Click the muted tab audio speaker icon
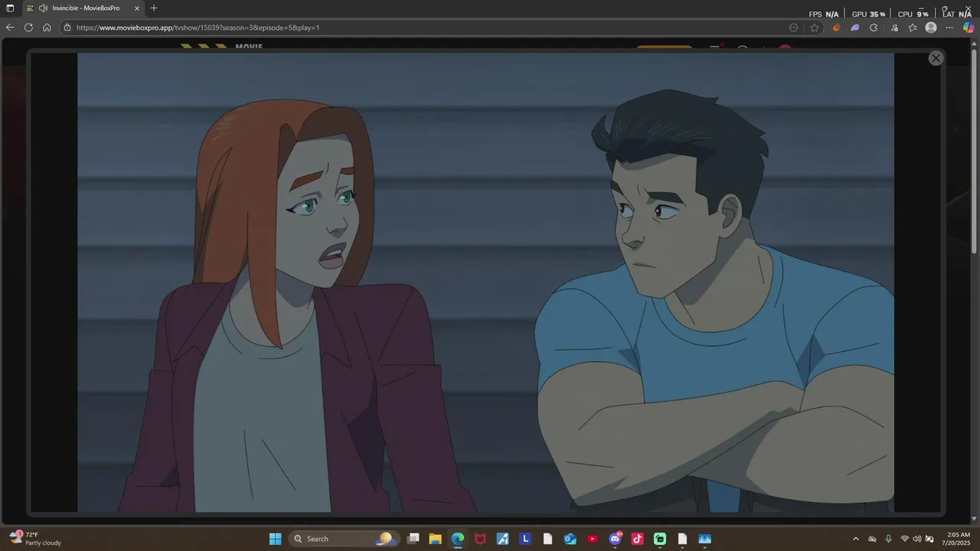 coord(43,8)
